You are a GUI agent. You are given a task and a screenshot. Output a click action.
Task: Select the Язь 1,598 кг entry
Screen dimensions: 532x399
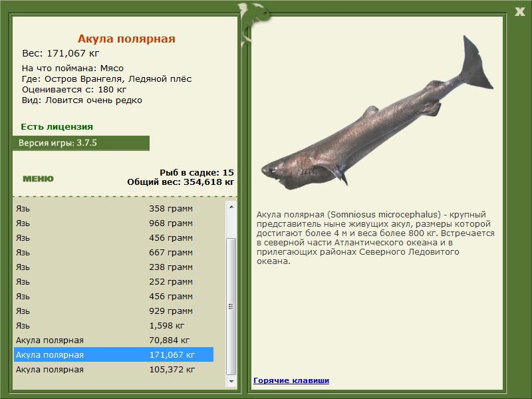click(x=114, y=325)
